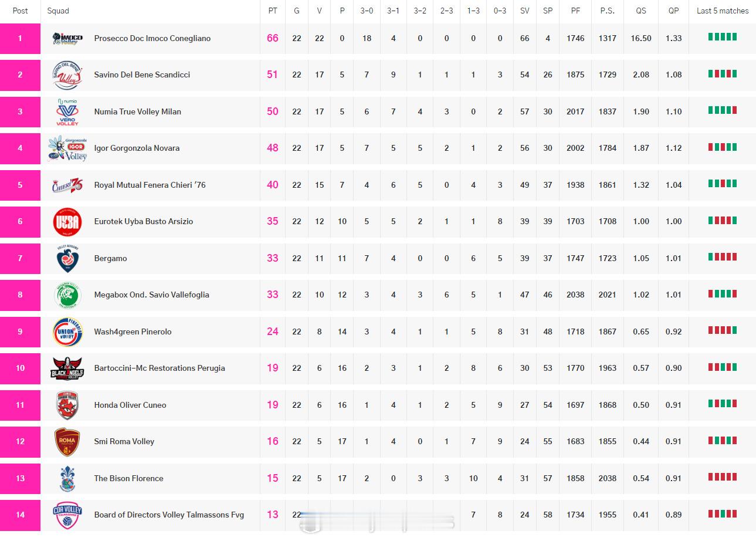Click Bergamo's last 5 matches form bars
The image size is (756, 541).
tap(723, 257)
